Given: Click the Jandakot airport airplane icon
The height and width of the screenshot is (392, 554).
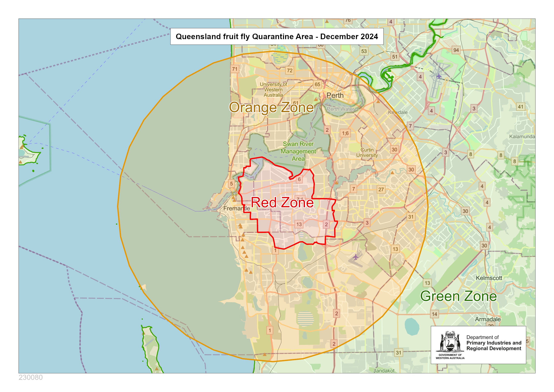Looking at the screenshot, I should point(355,257).
